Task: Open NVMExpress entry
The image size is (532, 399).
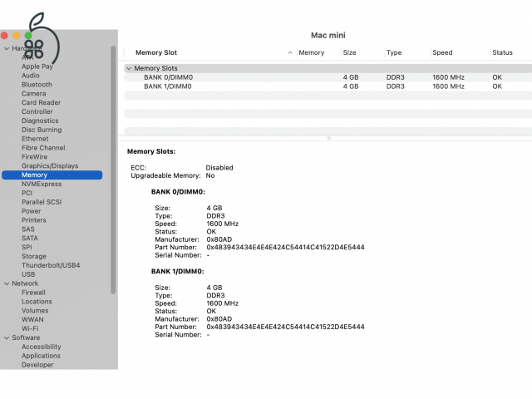Action: (42, 184)
